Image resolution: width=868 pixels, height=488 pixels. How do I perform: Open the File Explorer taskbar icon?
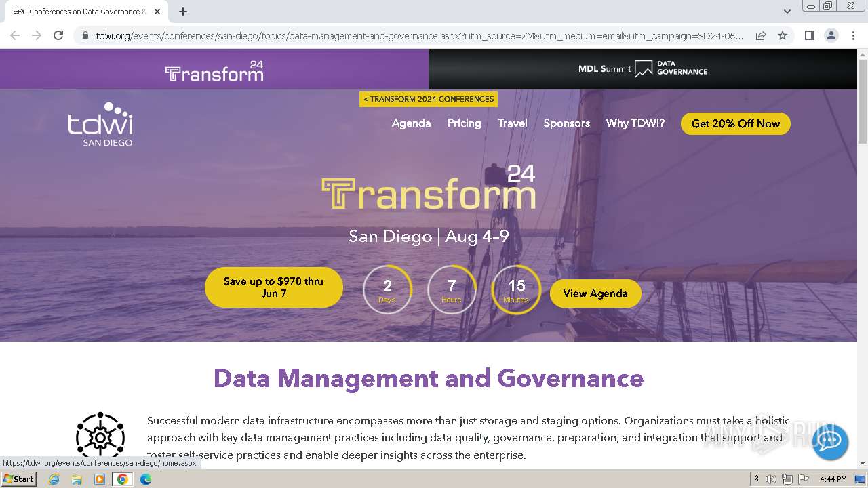(77, 479)
